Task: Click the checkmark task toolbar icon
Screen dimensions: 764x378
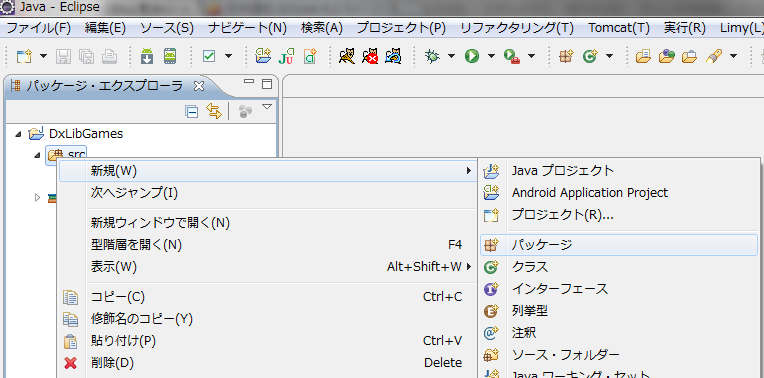Action: pos(209,57)
